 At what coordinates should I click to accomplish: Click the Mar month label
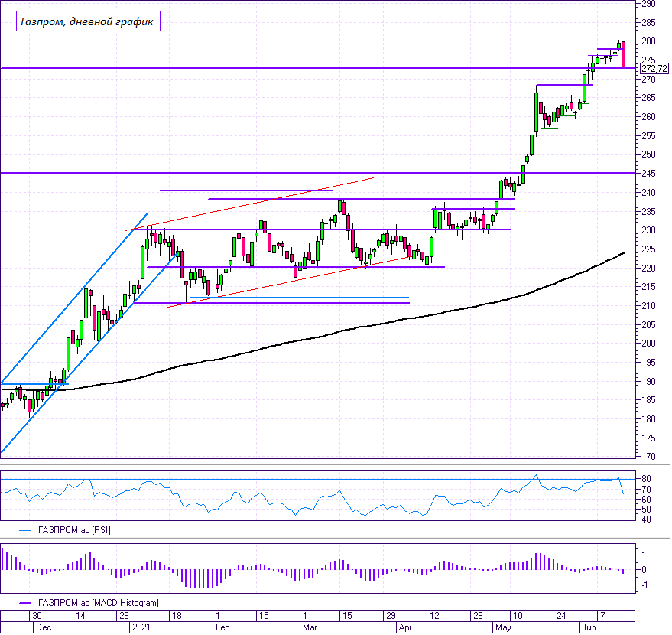point(310,627)
